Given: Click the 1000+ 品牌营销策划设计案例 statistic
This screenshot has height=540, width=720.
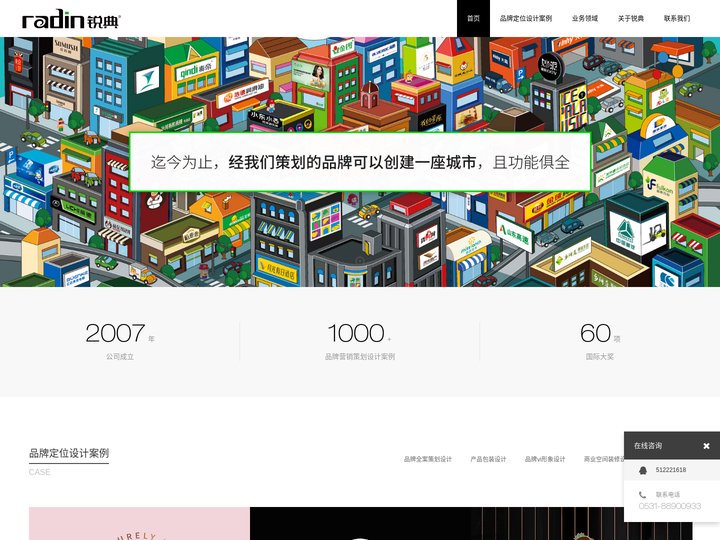Looking at the screenshot, I should [x=360, y=340].
